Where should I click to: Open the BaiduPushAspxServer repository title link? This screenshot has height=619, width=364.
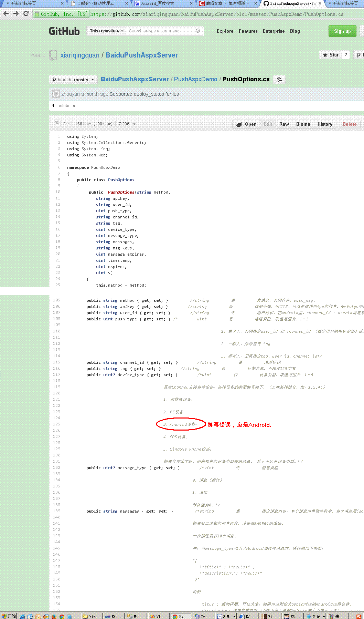142,55
